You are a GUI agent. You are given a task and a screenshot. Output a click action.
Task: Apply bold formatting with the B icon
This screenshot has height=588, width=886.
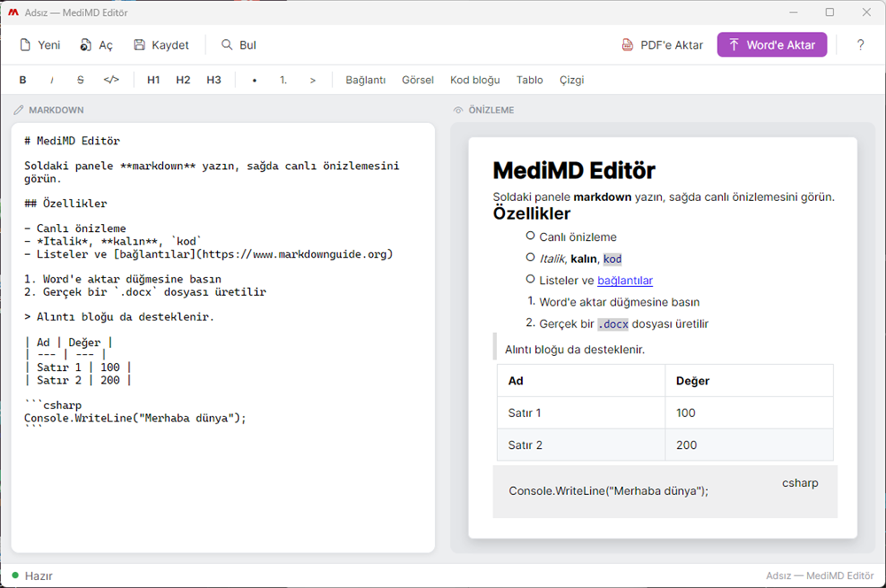tap(23, 81)
